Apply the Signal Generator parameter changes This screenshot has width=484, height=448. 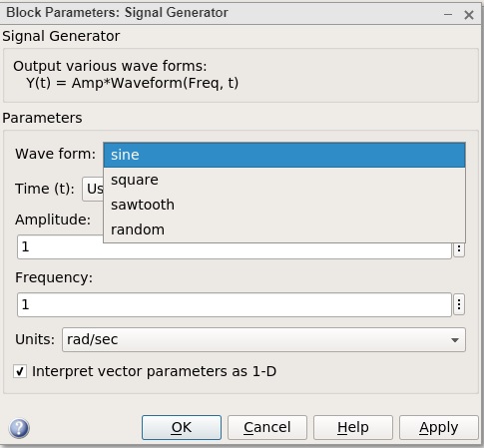coord(439,427)
